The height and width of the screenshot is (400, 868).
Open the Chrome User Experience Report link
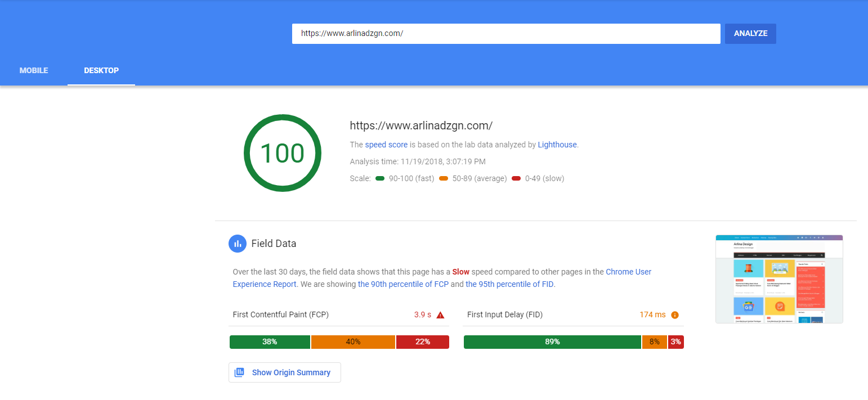[628, 272]
